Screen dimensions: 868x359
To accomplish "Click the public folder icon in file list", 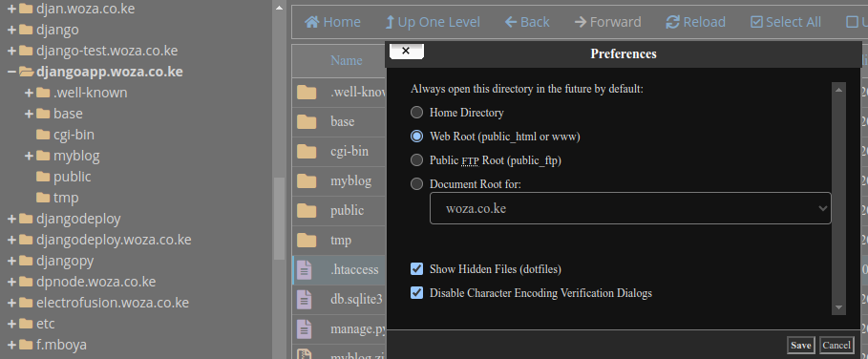I will (307, 211).
